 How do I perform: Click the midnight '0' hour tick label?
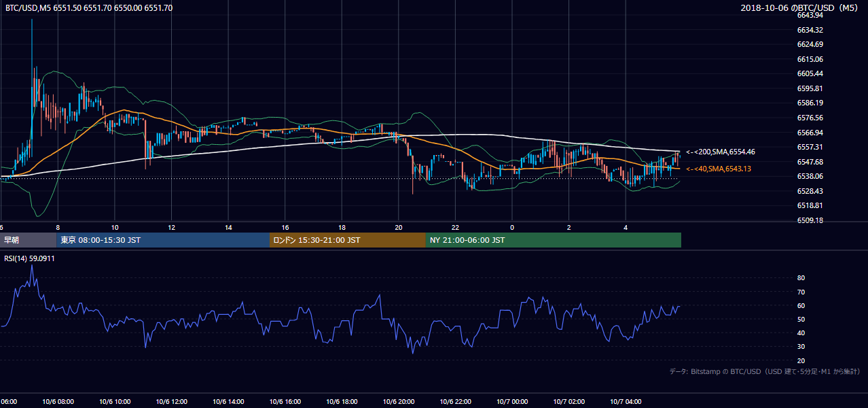[x=512, y=227]
